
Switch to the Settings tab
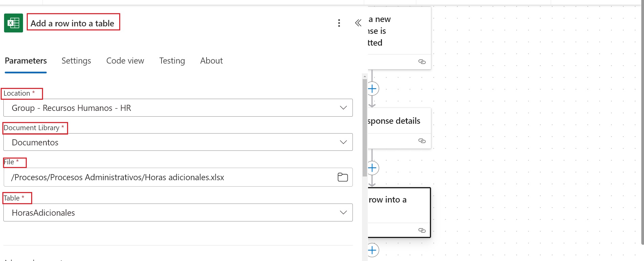(76, 61)
